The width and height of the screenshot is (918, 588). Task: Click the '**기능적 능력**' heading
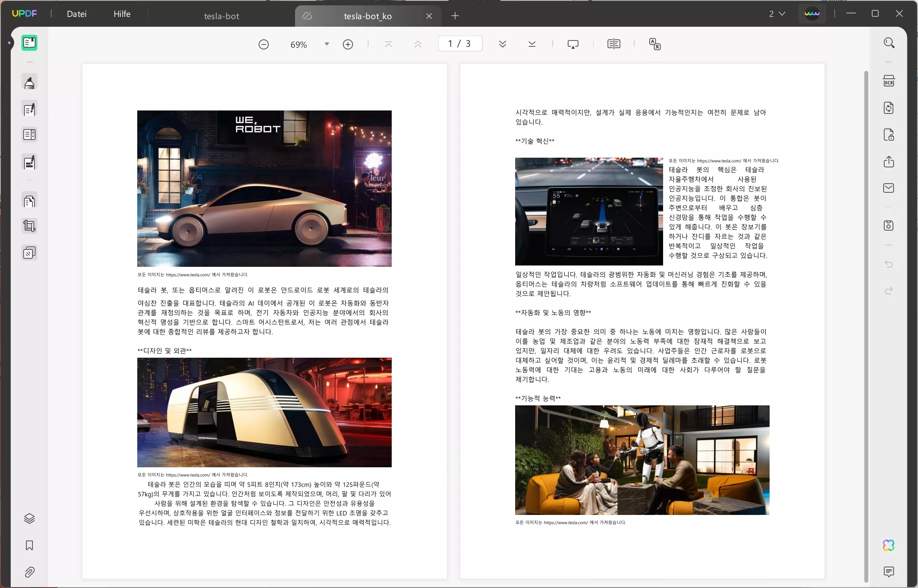coord(538,398)
